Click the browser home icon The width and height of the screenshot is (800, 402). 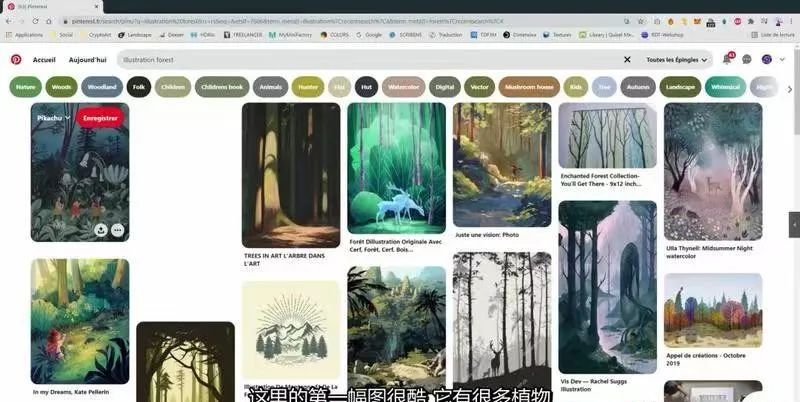coord(49,21)
